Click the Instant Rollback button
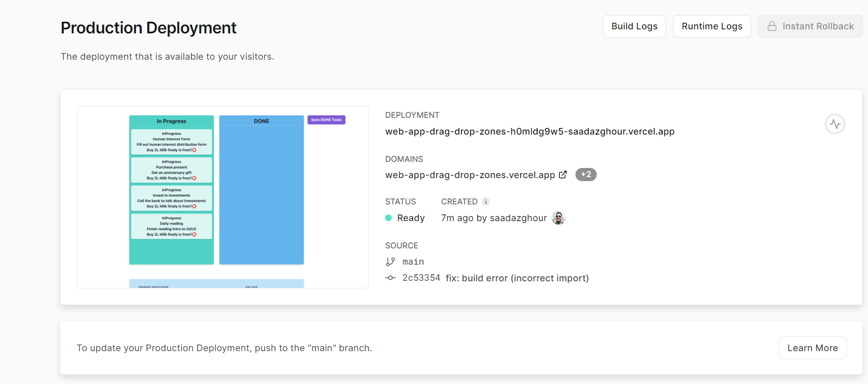This screenshot has width=868, height=384. point(810,26)
